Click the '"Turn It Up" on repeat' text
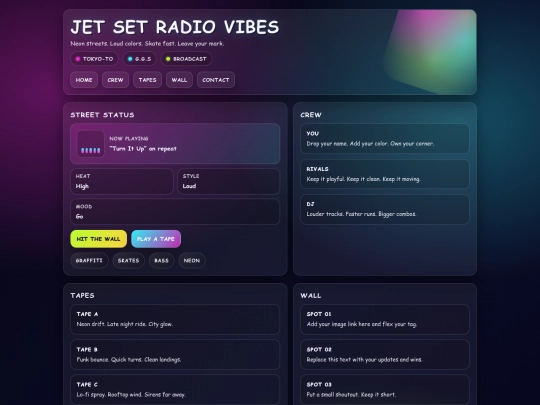The image size is (540, 405). tap(143, 149)
